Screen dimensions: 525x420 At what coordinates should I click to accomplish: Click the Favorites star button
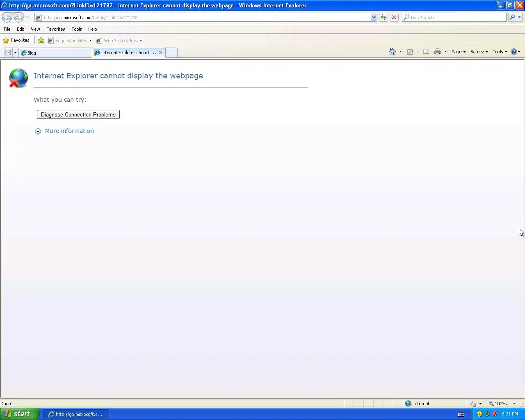point(16,40)
